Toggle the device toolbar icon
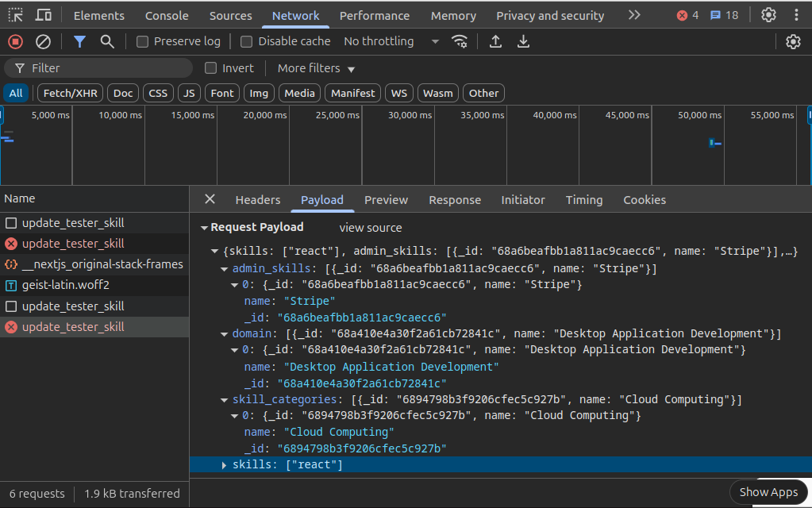812x508 pixels. point(44,15)
